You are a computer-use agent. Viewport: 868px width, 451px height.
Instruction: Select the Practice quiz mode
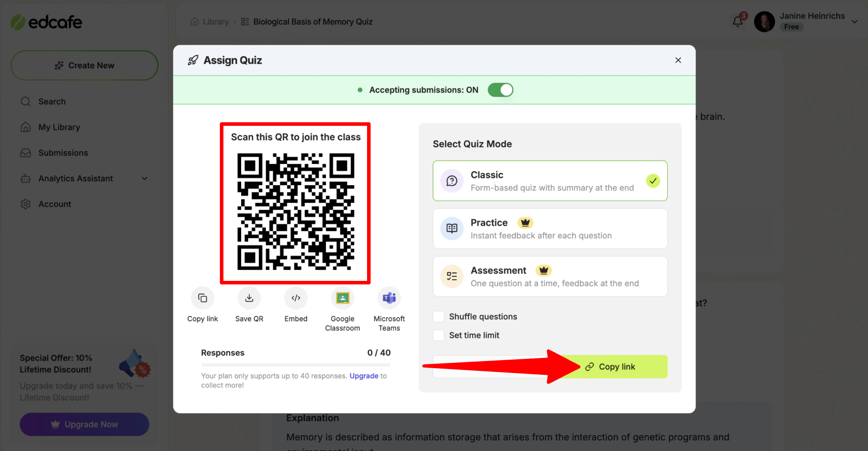coord(550,229)
